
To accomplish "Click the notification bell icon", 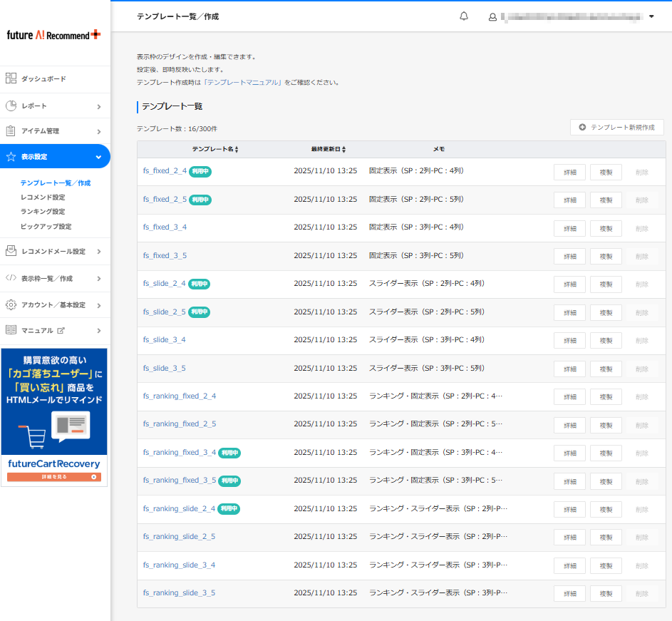I will 464,16.
